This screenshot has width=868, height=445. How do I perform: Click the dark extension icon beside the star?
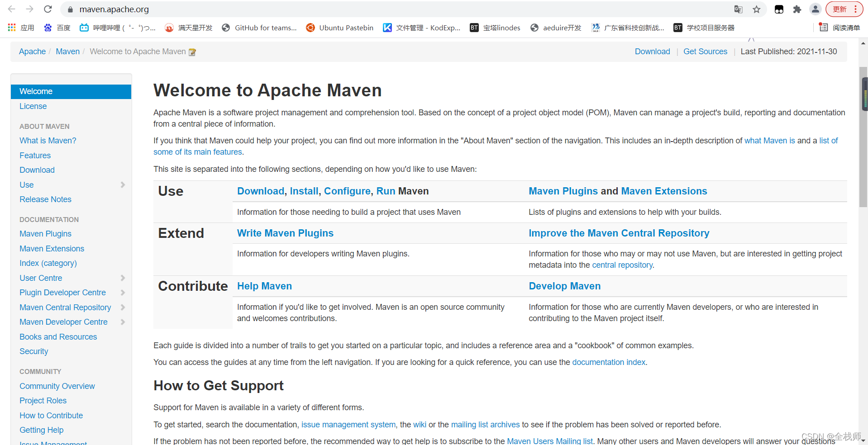779,9
